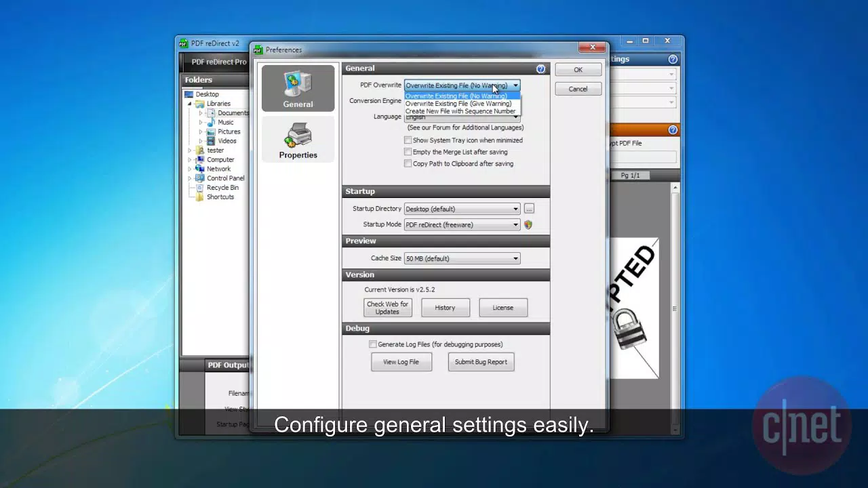Close the Preferences dialog
Image resolution: width=868 pixels, height=488 pixels.
(x=592, y=47)
